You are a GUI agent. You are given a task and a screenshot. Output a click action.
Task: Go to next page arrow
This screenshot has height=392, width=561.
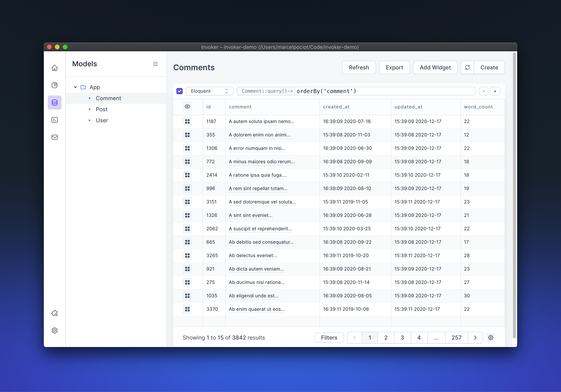point(475,338)
